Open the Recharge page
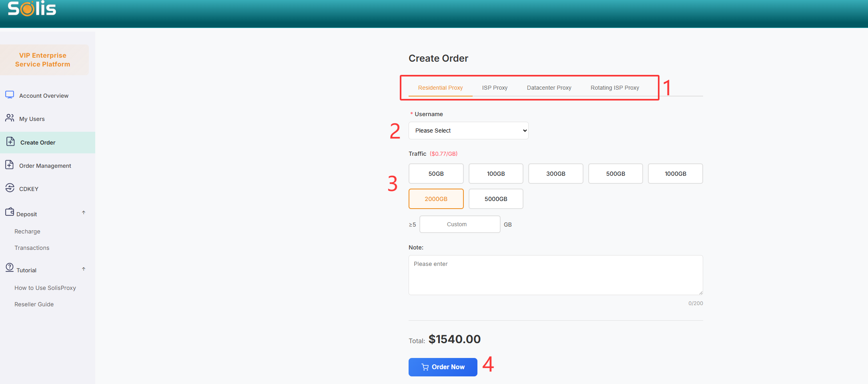 coord(27,231)
